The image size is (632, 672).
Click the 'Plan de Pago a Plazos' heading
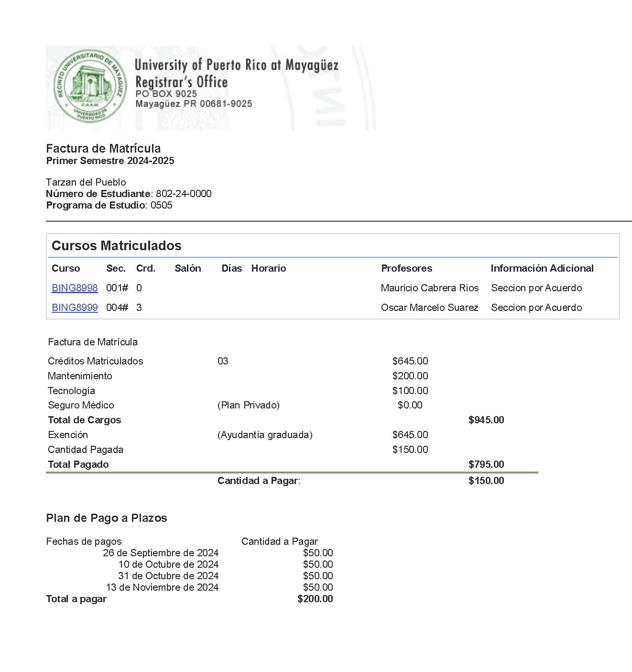click(107, 518)
